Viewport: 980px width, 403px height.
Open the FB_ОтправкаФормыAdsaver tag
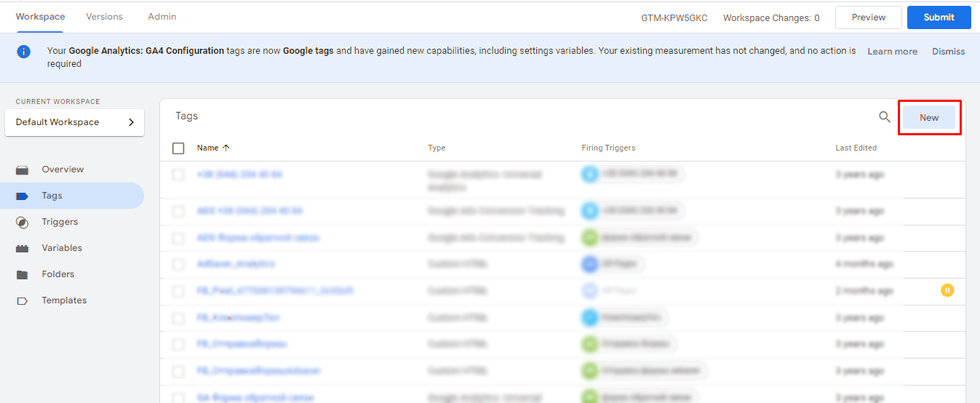pyautogui.click(x=259, y=371)
